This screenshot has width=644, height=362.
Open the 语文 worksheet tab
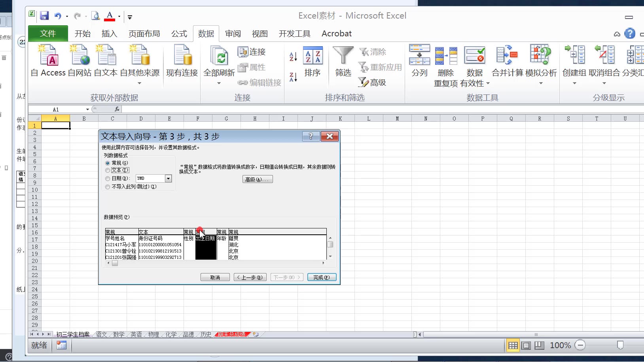pos(101,334)
